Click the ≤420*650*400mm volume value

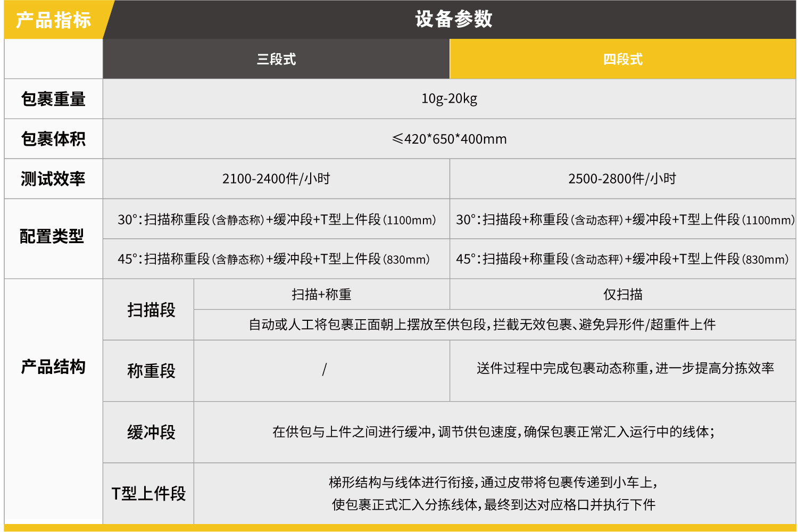pos(449,139)
